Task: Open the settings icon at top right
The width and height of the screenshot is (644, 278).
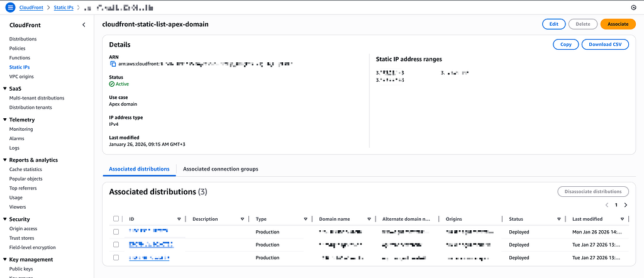Action: [633, 8]
